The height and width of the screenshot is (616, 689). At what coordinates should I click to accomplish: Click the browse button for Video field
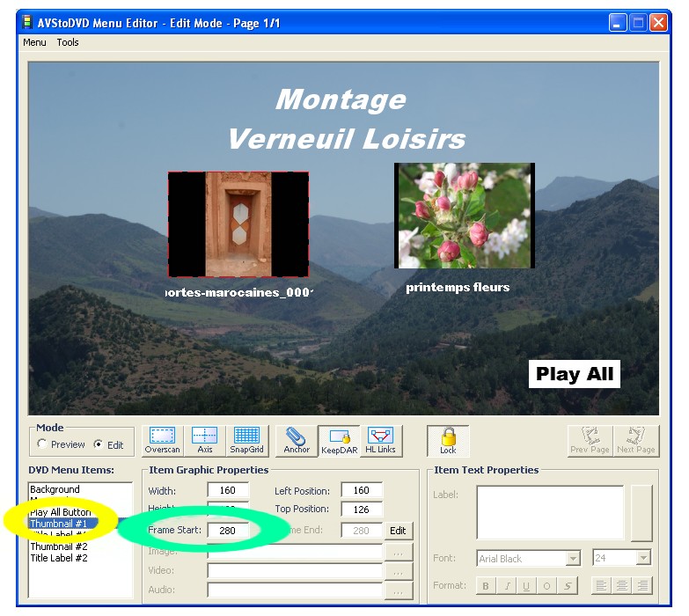coord(398,571)
